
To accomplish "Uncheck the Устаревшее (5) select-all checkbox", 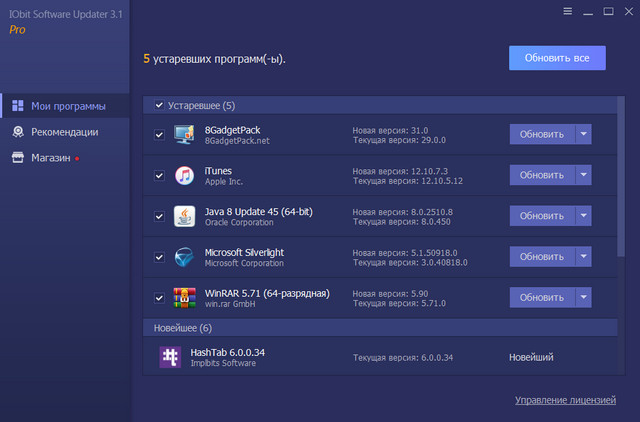I will 159,105.
